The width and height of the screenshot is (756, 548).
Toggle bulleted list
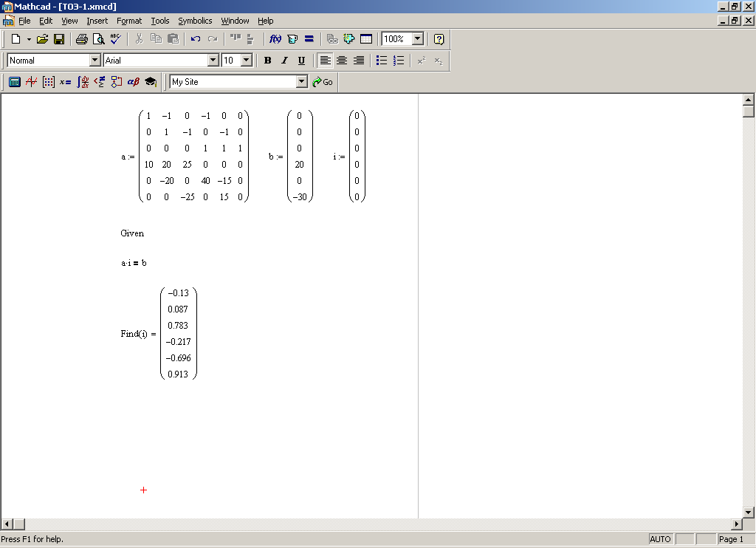(x=382, y=61)
